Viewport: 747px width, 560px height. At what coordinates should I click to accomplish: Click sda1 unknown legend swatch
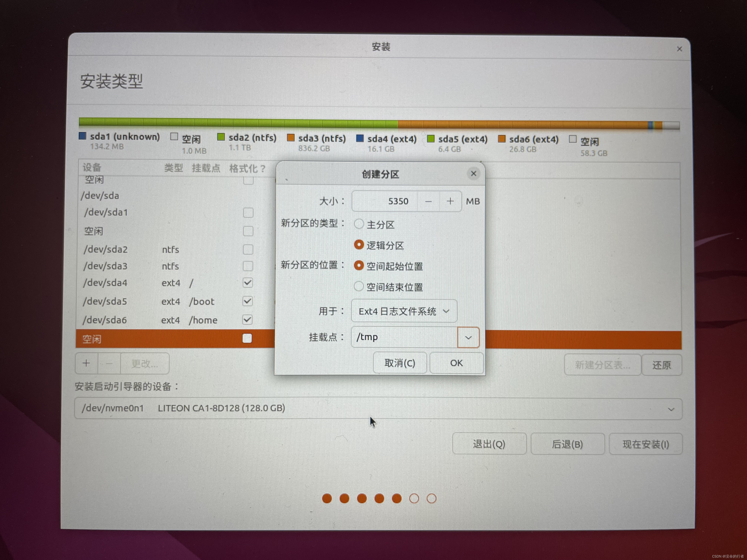coord(82,136)
